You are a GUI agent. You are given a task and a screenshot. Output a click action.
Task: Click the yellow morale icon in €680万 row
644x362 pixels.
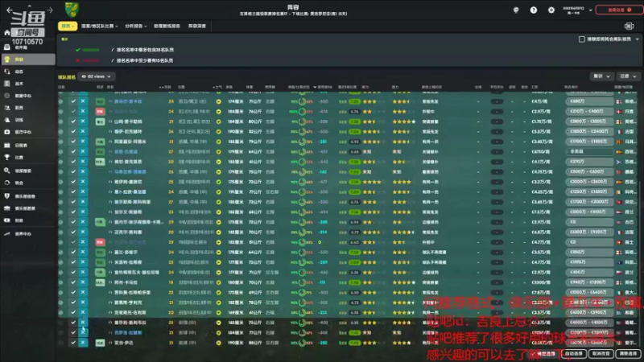point(218,101)
